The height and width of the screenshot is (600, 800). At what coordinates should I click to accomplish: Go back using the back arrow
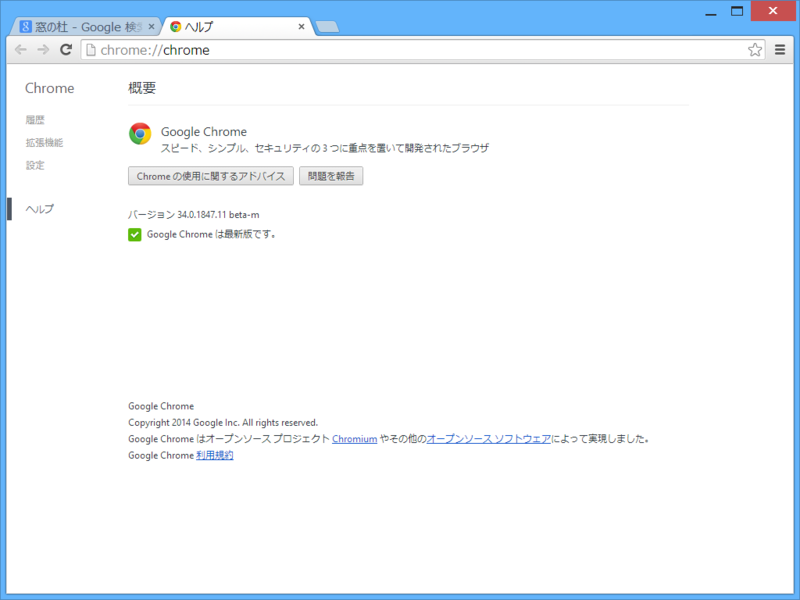pos(20,49)
